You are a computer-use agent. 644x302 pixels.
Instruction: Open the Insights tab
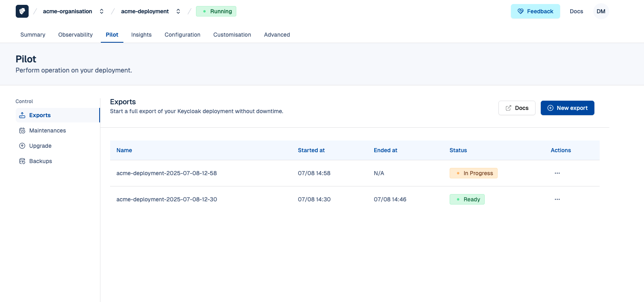tap(141, 35)
